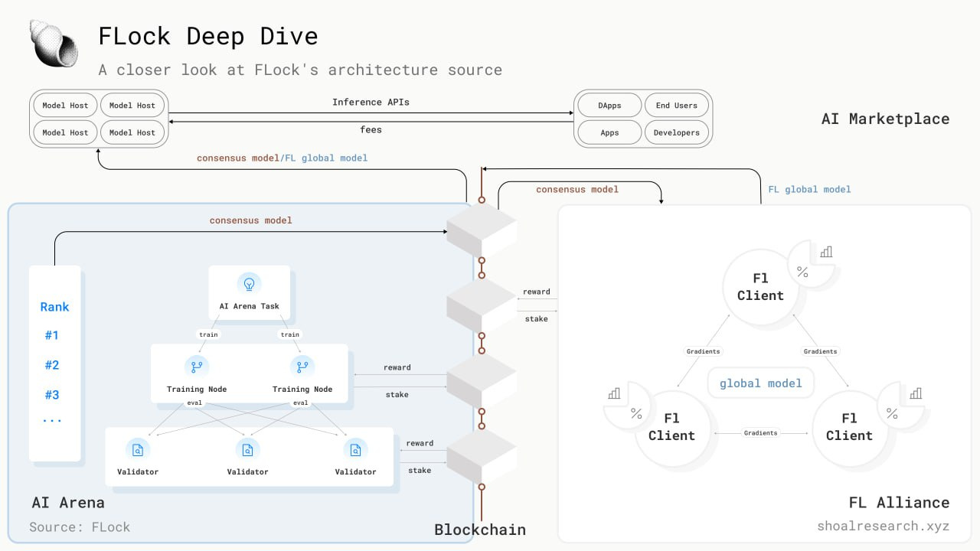Select the DApps pill
980x551 pixels.
(x=609, y=106)
